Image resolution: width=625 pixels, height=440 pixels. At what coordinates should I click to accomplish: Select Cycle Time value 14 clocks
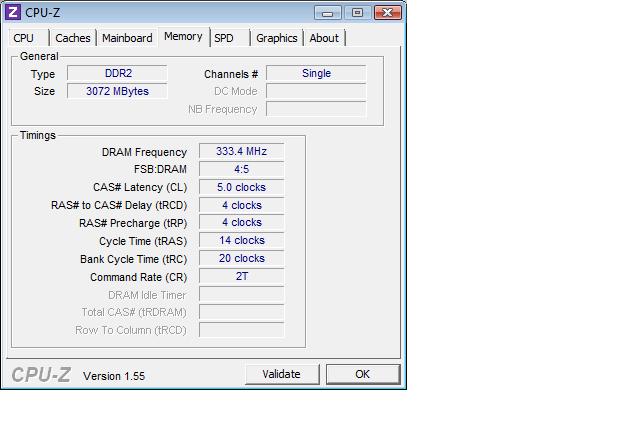[242, 240]
